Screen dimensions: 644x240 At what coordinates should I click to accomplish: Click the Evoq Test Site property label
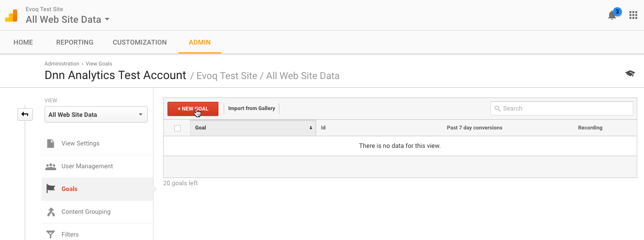pyautogui.click(x=44, y=9)
